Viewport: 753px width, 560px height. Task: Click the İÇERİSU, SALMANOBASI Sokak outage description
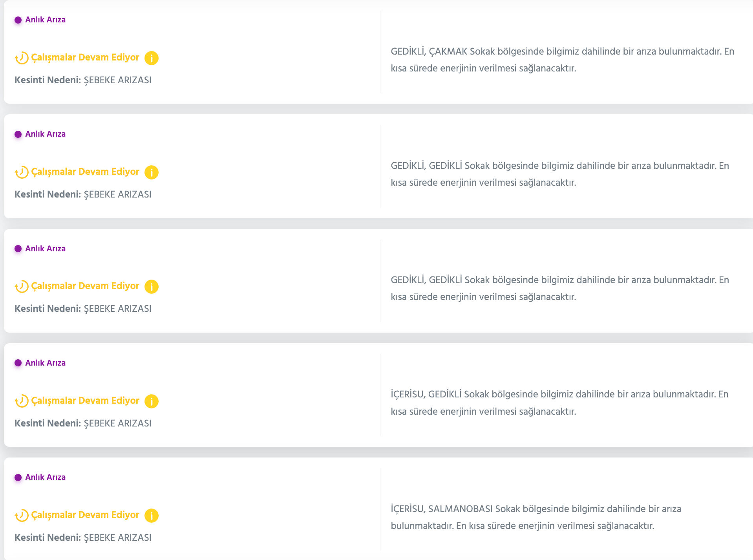(536, 517)
